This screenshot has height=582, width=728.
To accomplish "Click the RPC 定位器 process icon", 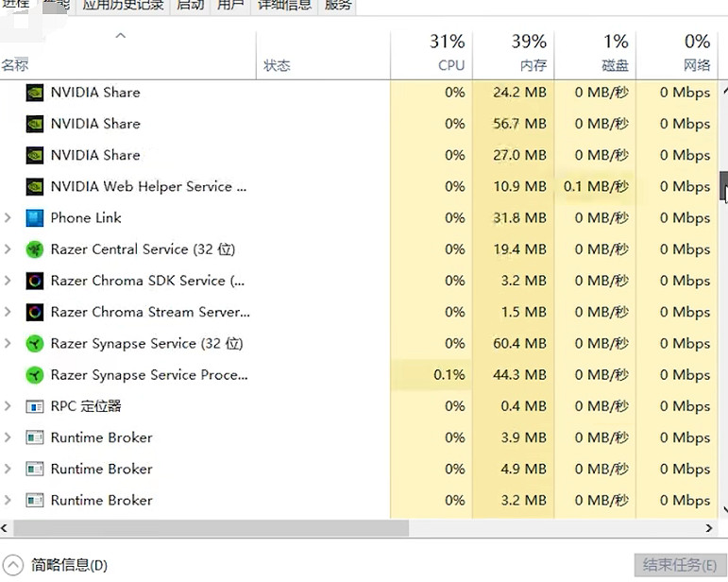I will click(x=35, y=406).
